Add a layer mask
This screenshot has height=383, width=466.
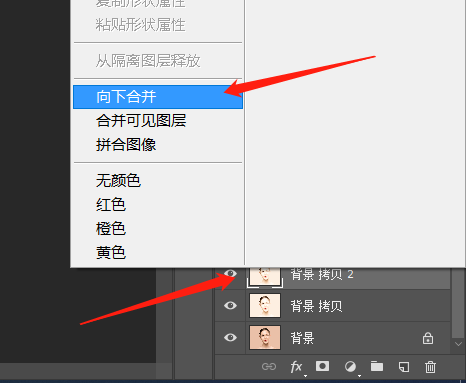322,367
